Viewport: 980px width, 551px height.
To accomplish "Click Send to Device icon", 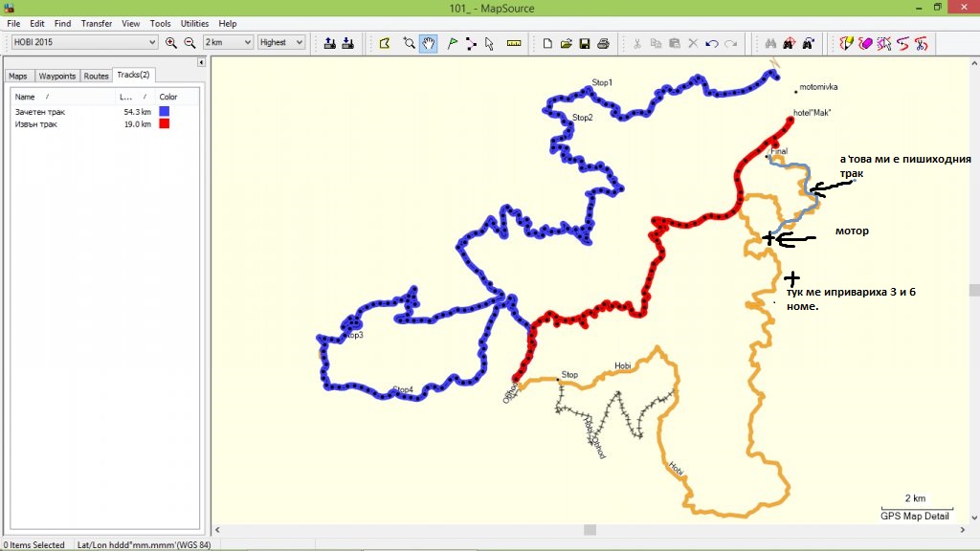I will (x=330, y=43).
